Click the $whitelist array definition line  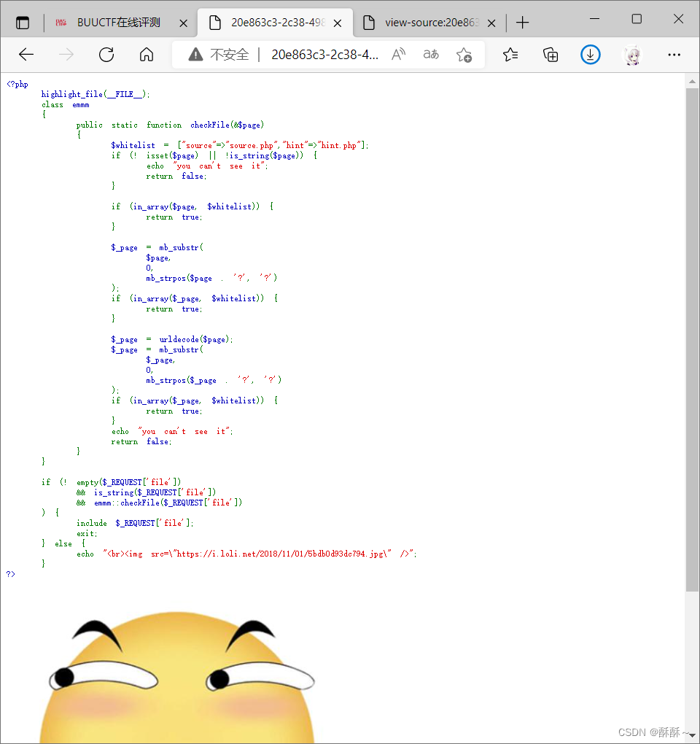239,145
